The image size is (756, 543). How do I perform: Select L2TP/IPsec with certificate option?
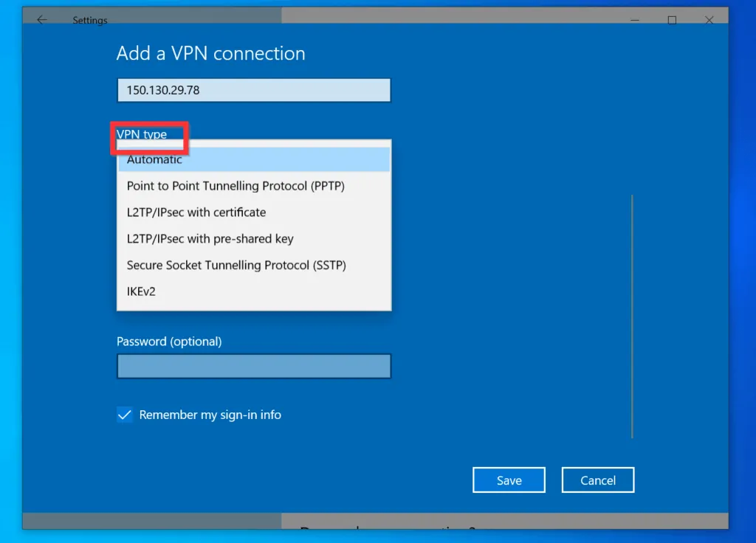[x=196, y=212]
